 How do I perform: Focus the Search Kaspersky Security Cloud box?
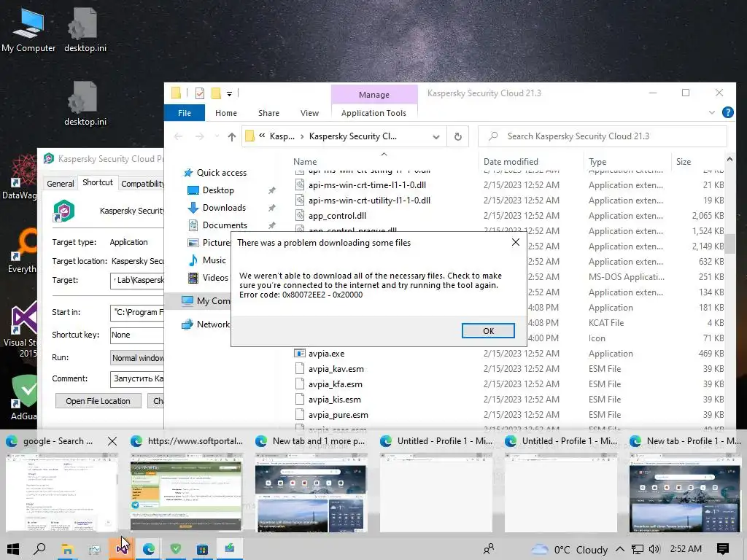coord(602,136)
